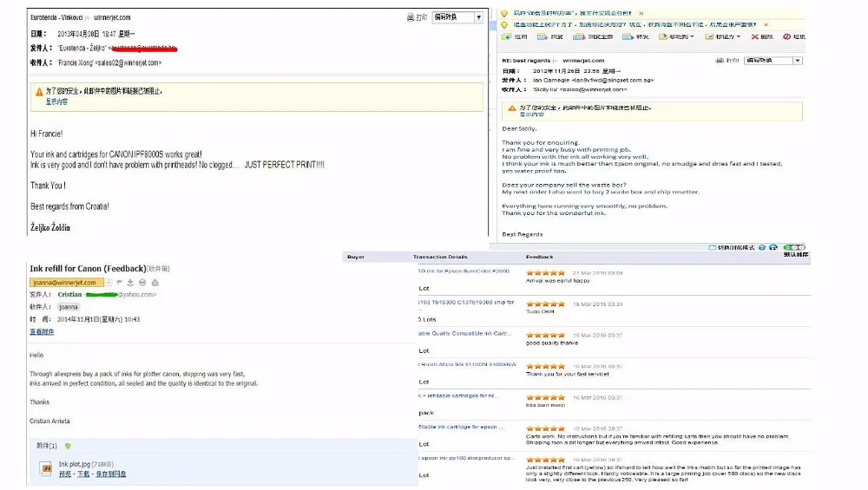Click green shield icon beside attachment count

click(68, 446)
